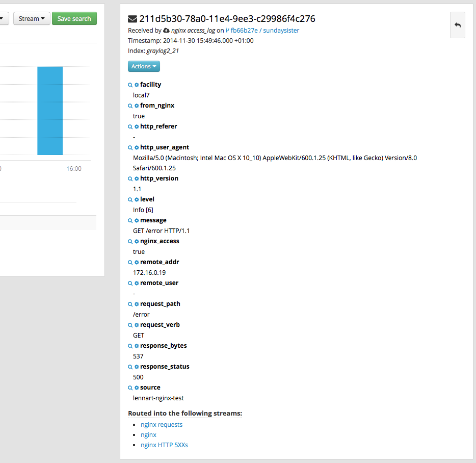Click the back arrow button at top right
This screenshot has height=463, width=476.
[x=458, y=25]
